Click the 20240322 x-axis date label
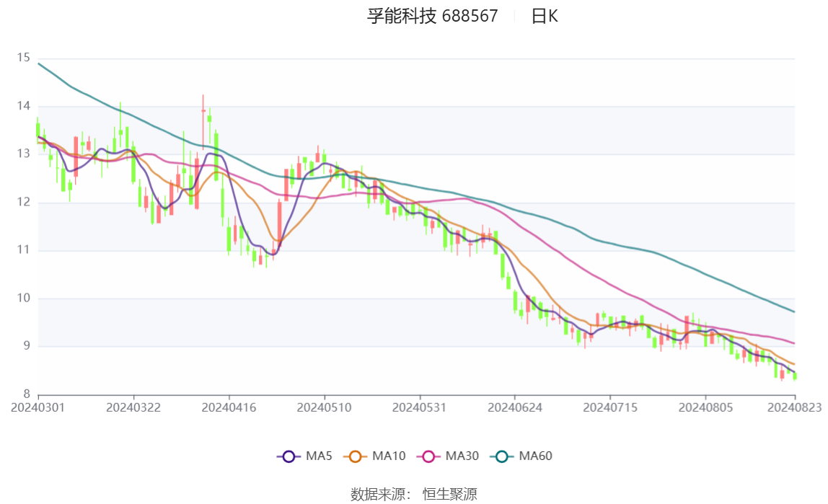 coord(133,408)
